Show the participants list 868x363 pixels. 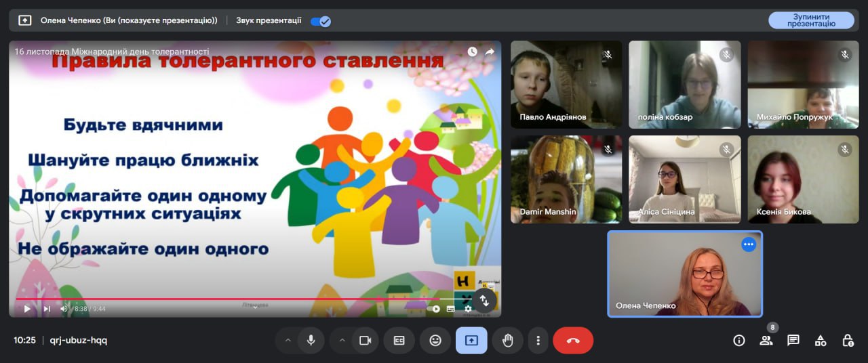coord(766,341)
